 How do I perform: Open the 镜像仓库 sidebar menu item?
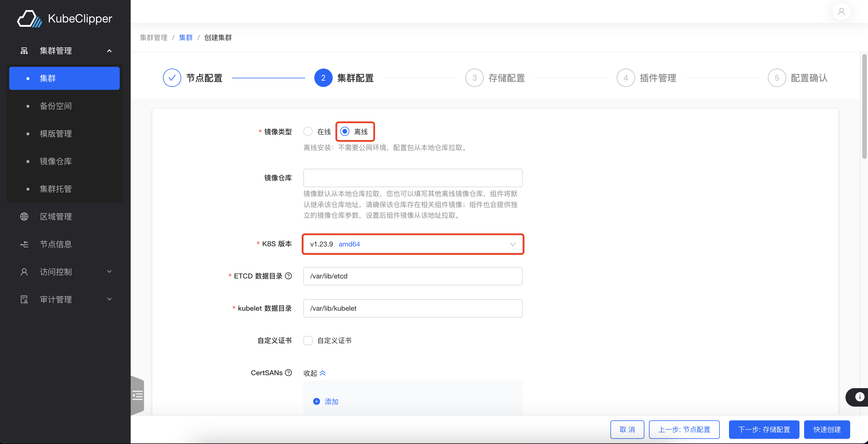[64, 161]
